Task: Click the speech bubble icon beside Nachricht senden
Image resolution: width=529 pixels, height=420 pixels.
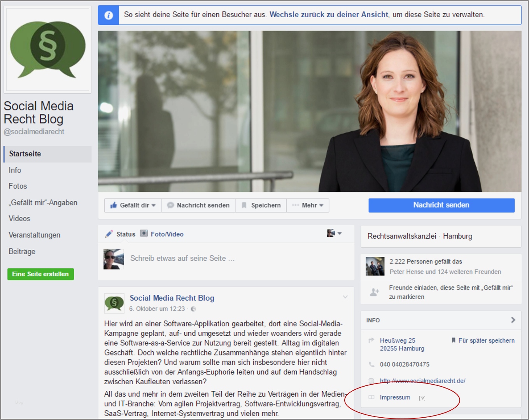Action: (170, 205)
